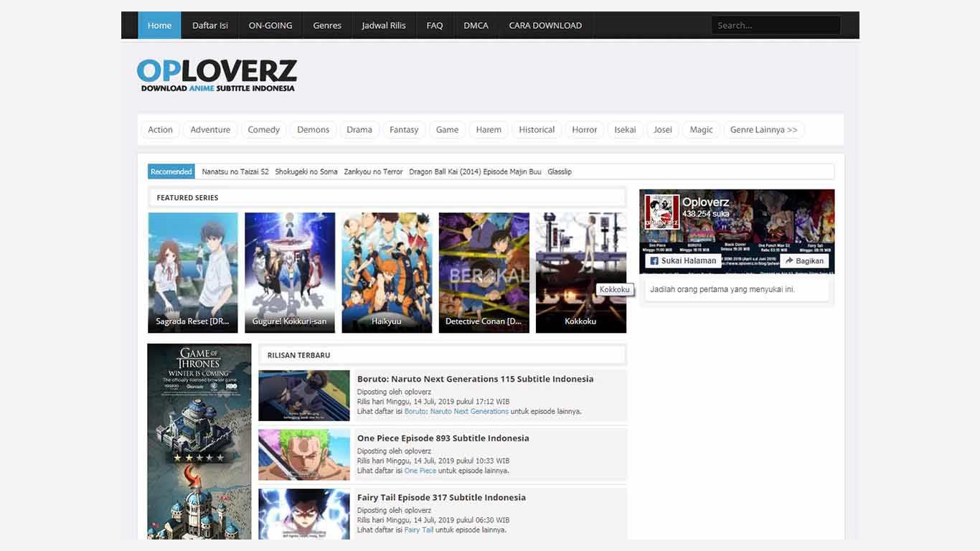Click the Oploverz site logo
Viewport: 980px width, 551px height.
click(x=217, y=75)
